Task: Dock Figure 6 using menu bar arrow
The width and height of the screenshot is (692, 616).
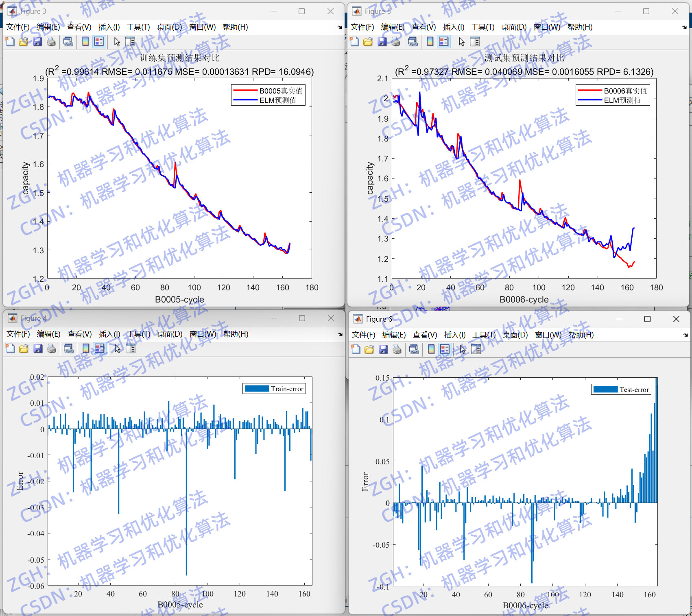Action: tap(685, 335)
